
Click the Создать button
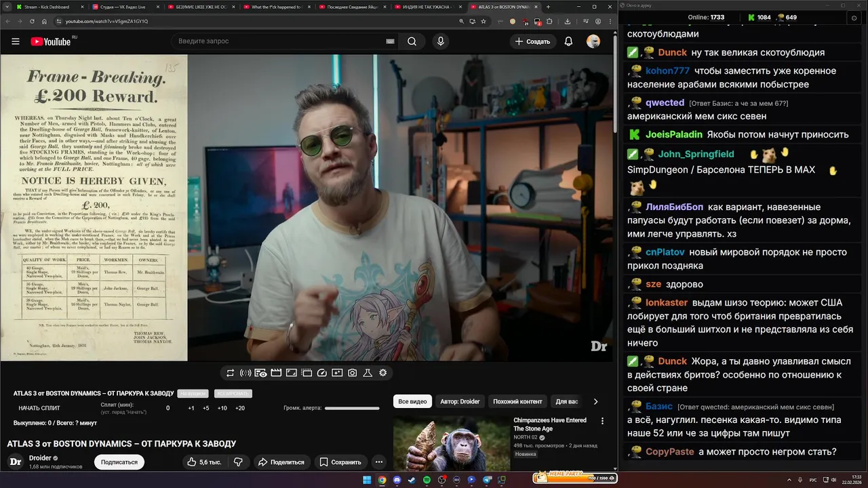[532, 41]
